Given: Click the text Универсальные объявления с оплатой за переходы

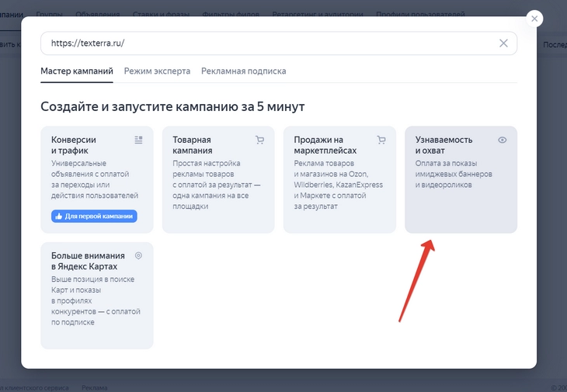Looking at the screenshot, I should (95, 179).
